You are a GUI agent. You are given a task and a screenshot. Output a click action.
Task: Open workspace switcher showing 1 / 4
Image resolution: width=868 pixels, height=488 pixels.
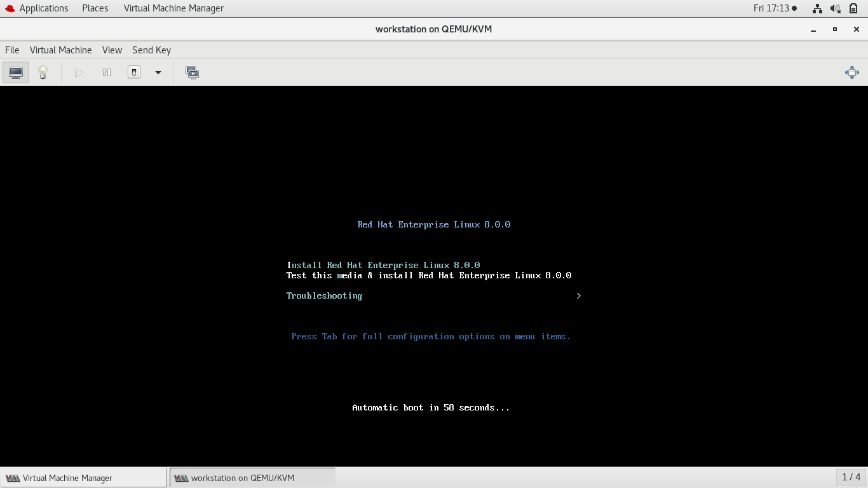(x=851, y=477)
